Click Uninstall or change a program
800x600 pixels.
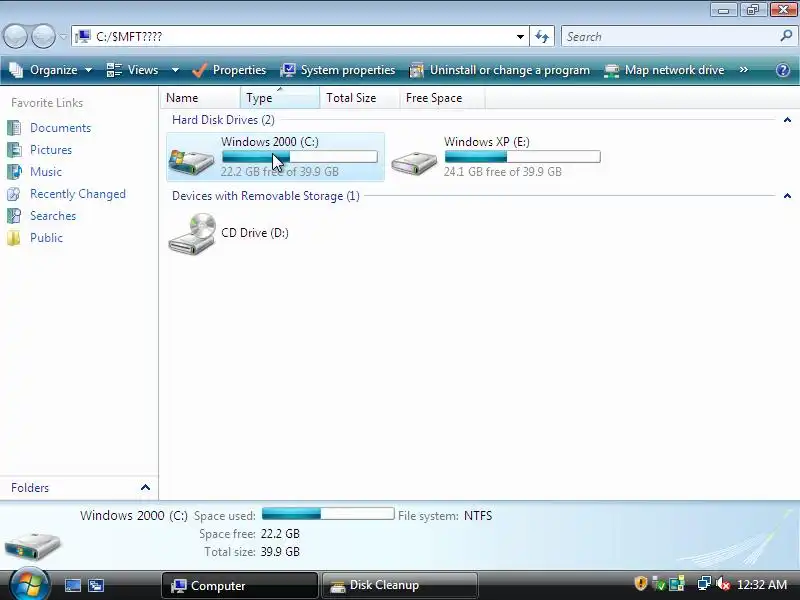499,70
